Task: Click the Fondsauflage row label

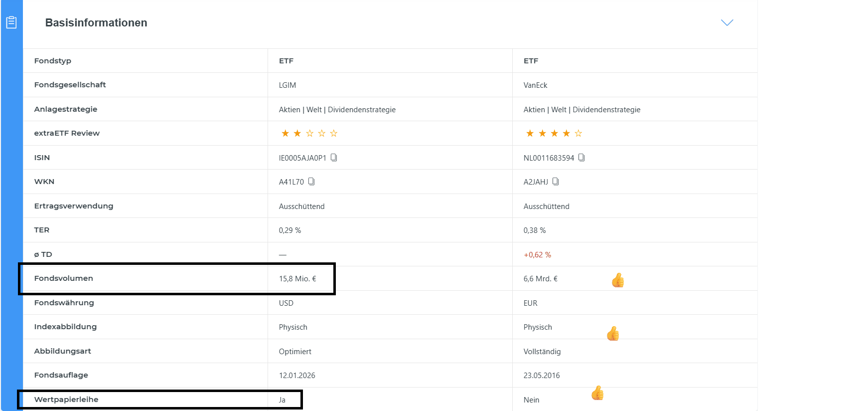Action: point(61,375)
